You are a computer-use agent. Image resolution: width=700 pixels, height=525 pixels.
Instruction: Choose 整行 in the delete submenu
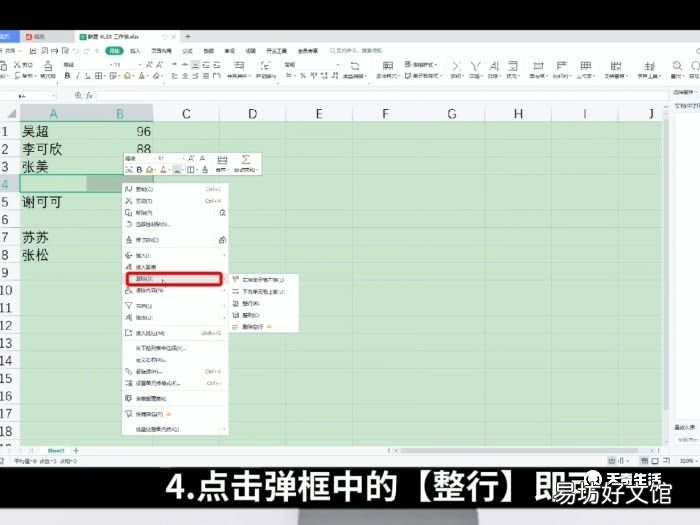coord(264,303)
